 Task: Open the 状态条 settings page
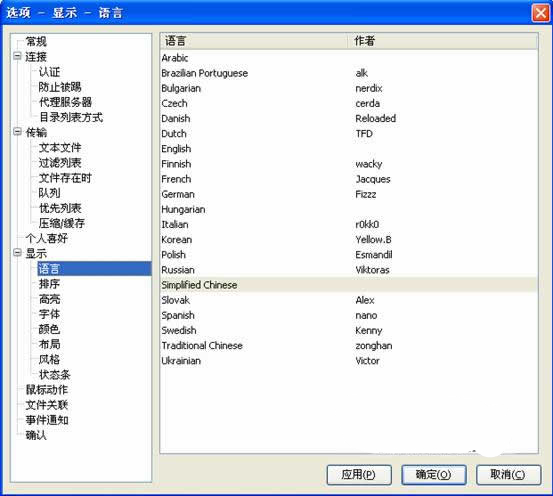coord(55,375)
